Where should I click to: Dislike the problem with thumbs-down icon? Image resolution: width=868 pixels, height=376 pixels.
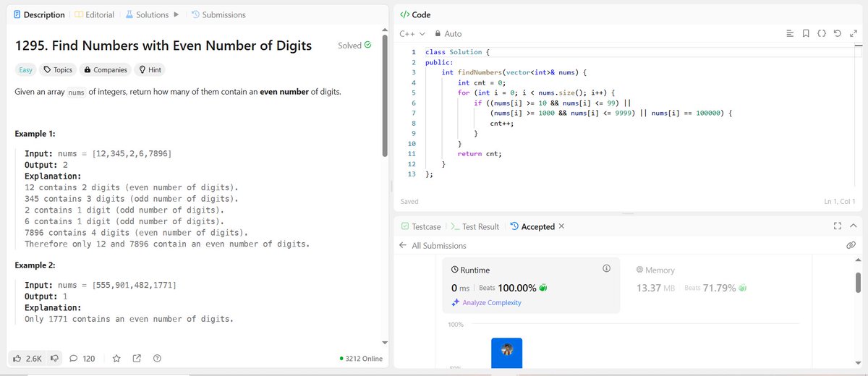55,359
